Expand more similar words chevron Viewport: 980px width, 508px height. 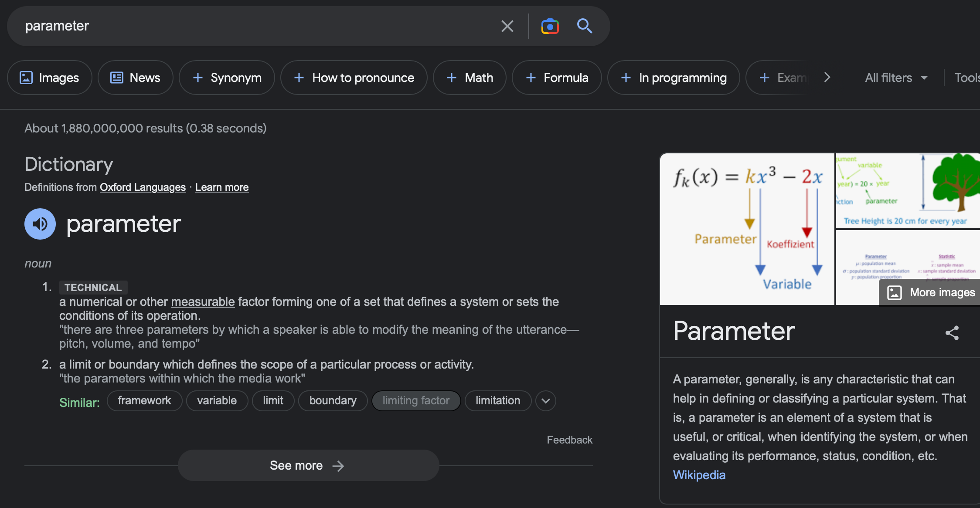[x=546, y=401]
